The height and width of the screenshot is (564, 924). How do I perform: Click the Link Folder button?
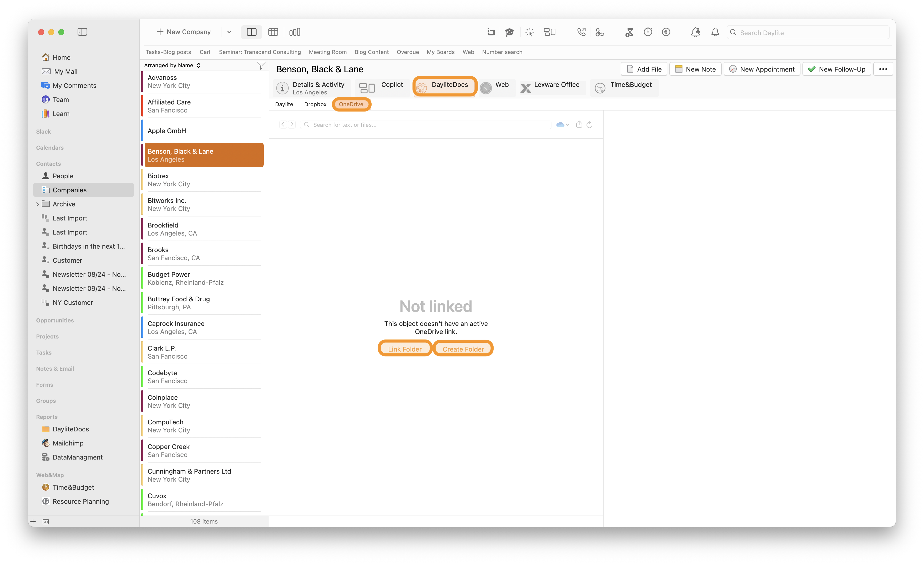(x=405, y=349)
